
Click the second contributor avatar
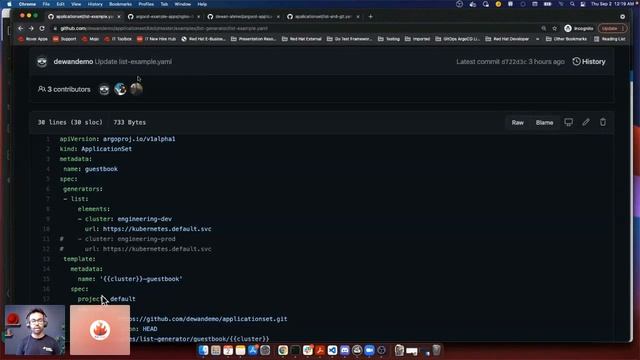click(120, 89)
